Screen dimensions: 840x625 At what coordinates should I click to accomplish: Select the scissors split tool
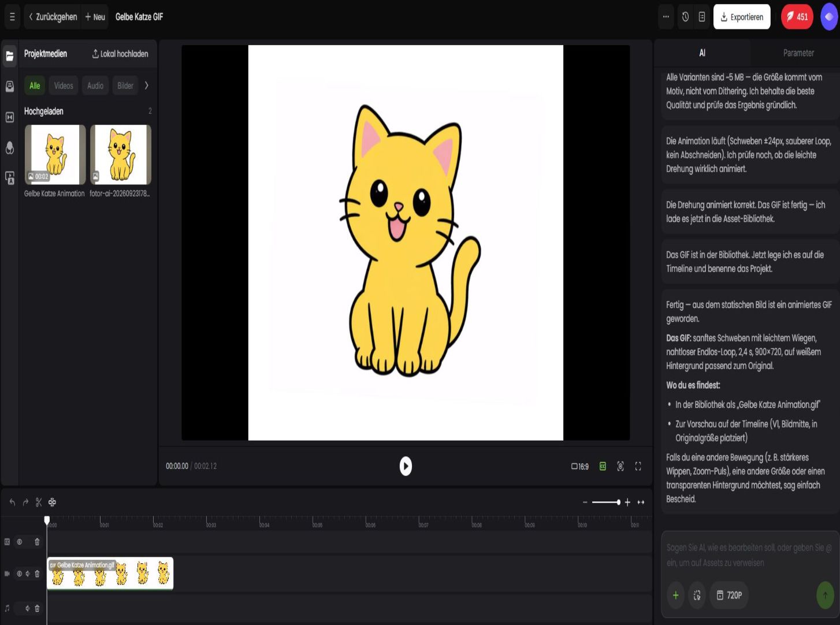(x=39, y=502)
